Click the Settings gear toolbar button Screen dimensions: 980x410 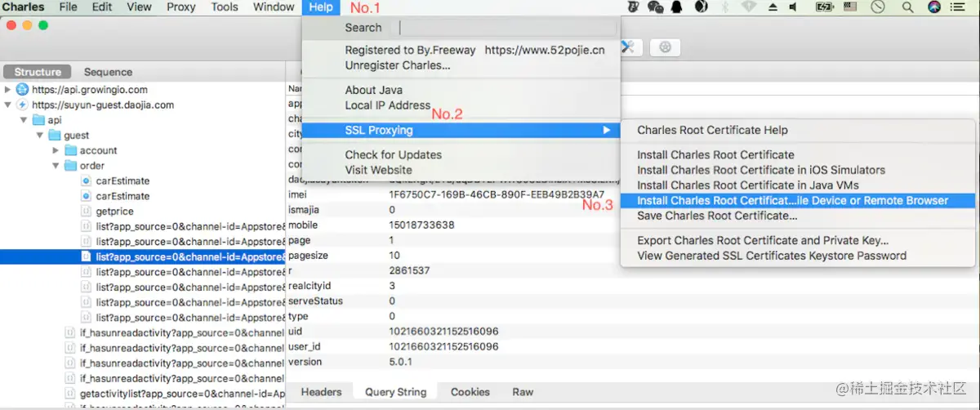(665, 47)
